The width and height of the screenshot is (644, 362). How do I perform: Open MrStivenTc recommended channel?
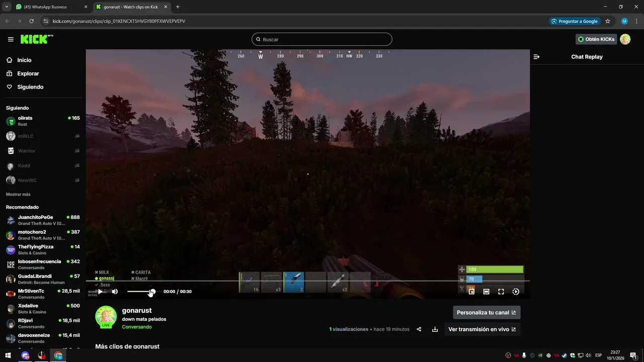[x=43, y=294]
